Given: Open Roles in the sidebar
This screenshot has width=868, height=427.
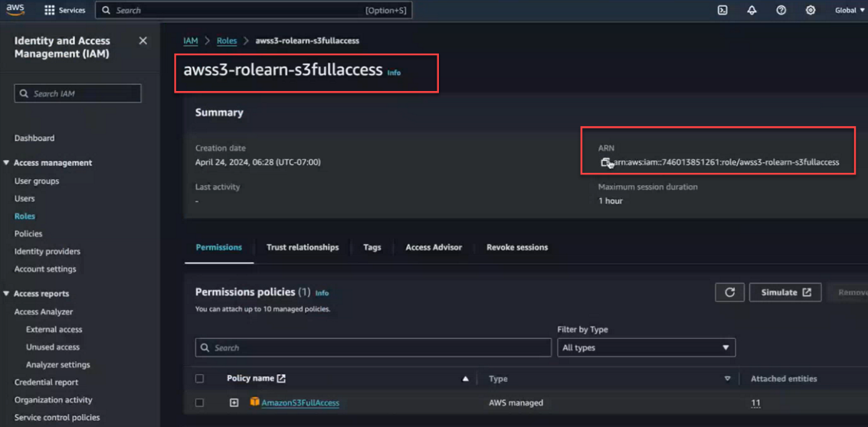Looking at the screenshot, I should pos(25,217).
